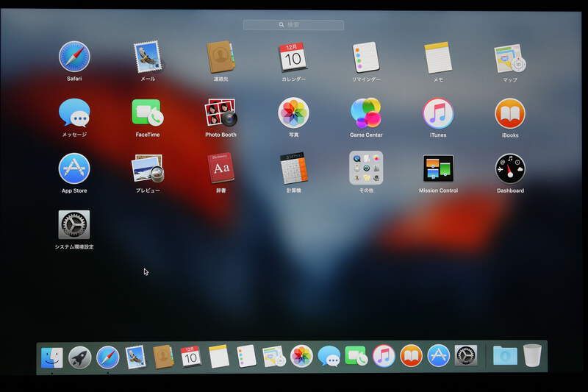Open iTunes in the Launchpad grid

(438, 113)
